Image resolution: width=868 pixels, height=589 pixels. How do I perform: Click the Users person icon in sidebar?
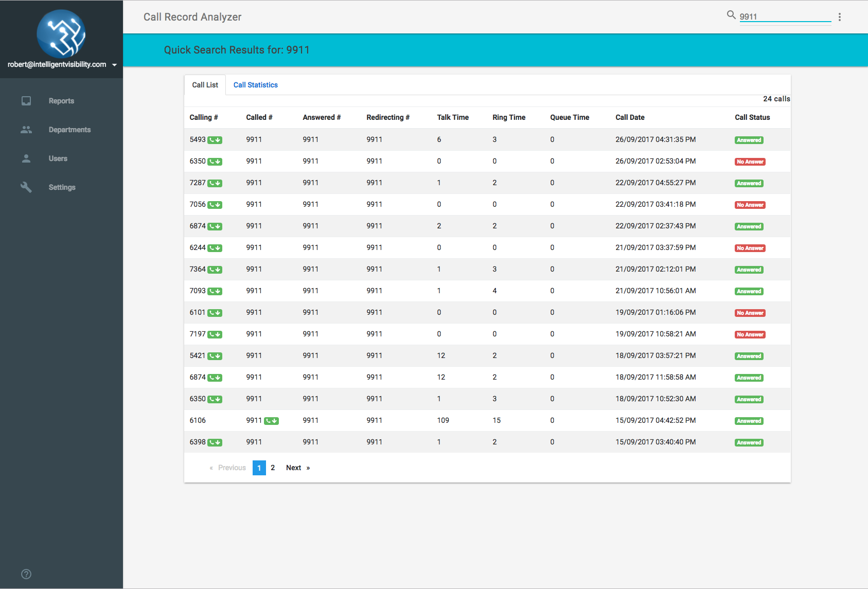(x=26, y=158)
